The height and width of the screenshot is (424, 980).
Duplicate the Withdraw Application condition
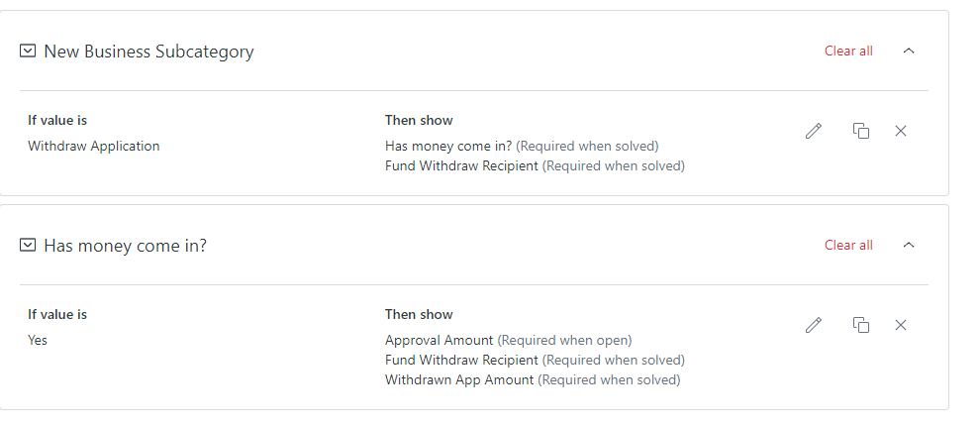point(860,131)
